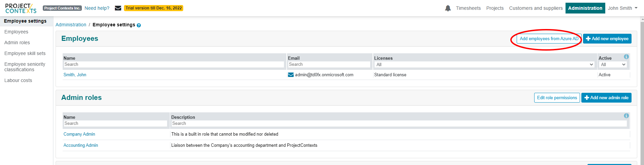Go to Customers and suppliers

click(x=536, y=8)
